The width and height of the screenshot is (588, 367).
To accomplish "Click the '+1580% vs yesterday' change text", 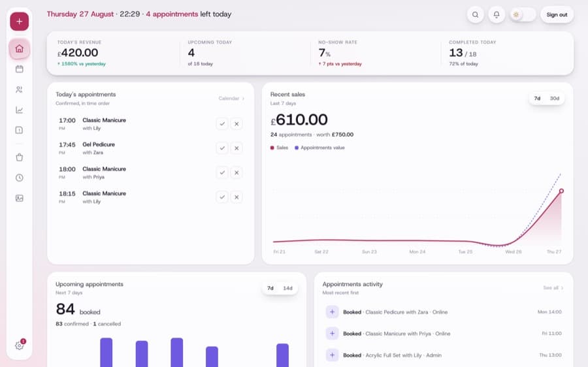I will click(x=82, y=64).
